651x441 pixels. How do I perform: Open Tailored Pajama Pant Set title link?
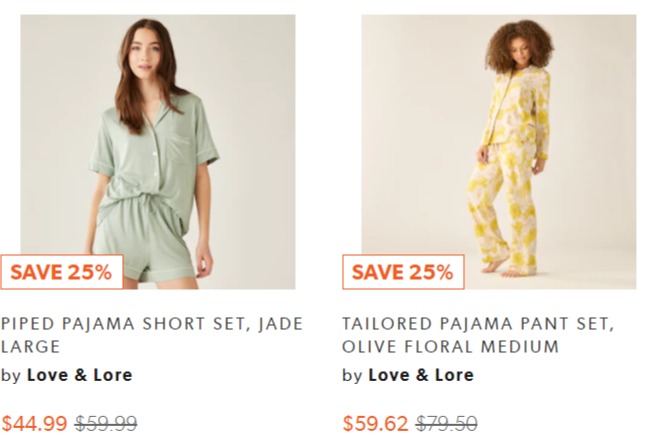pos(478,335)
